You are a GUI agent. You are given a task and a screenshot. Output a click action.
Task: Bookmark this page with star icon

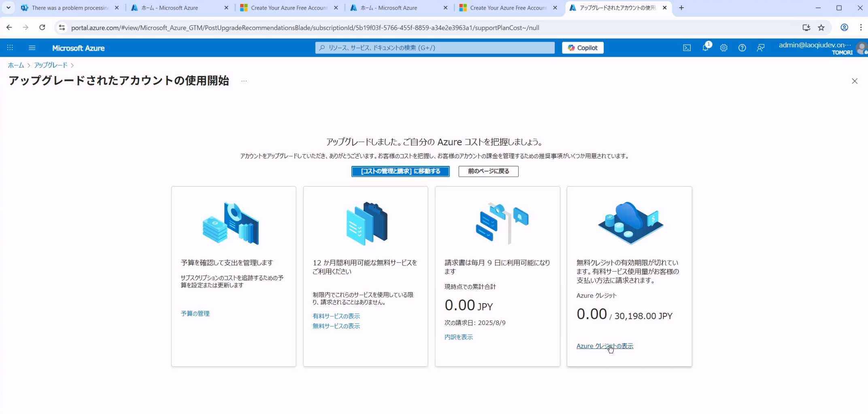(x=821, y=28)
